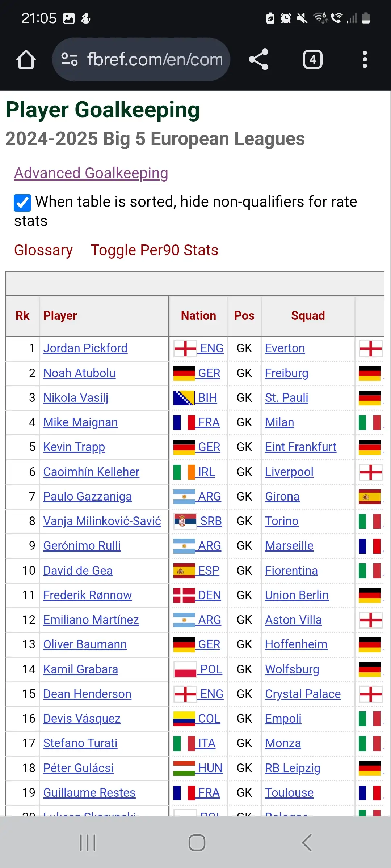Viewport: 391px width, 868px height.
Task: Open the Liverpool squad link
Action: [289, 472]
